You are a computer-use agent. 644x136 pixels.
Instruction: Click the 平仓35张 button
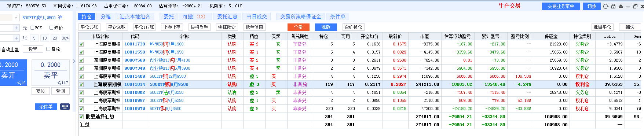89,27
